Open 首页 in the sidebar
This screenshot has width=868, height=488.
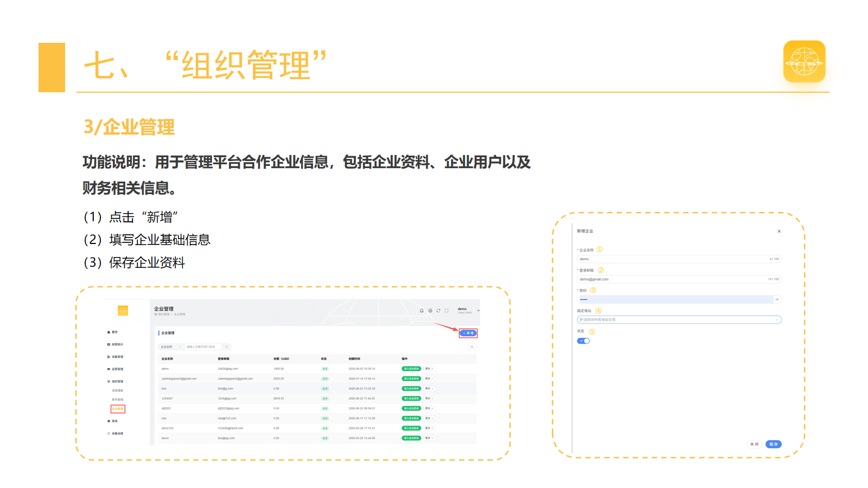(x=113, y=332)
